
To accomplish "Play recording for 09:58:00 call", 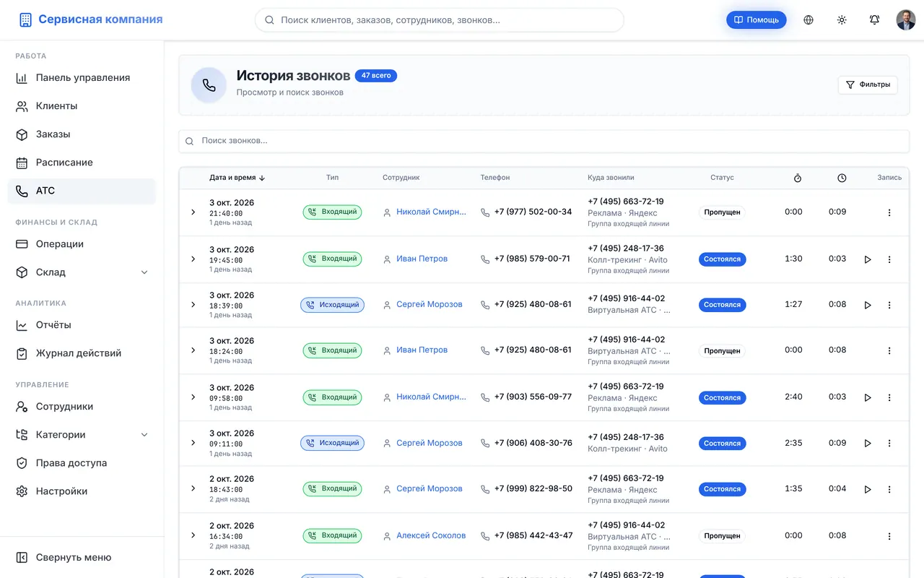I will [868, 397].
